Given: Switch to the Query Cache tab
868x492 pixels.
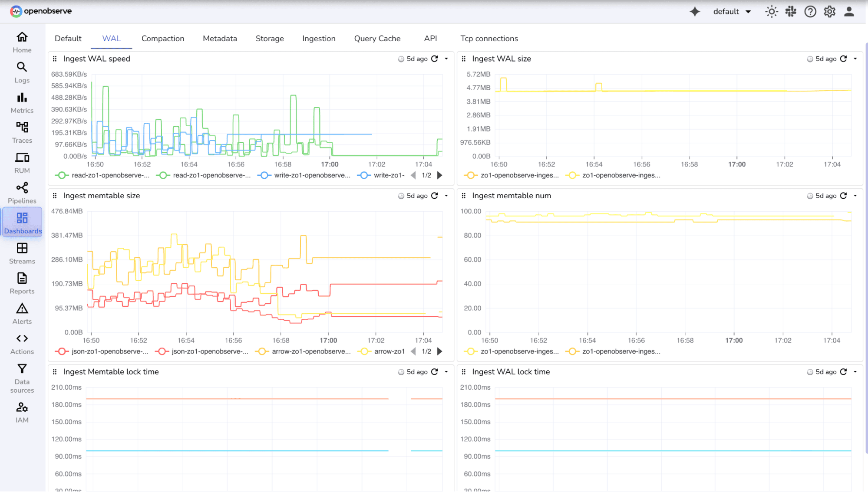Looking at the screenshot, I should (377, 38).
